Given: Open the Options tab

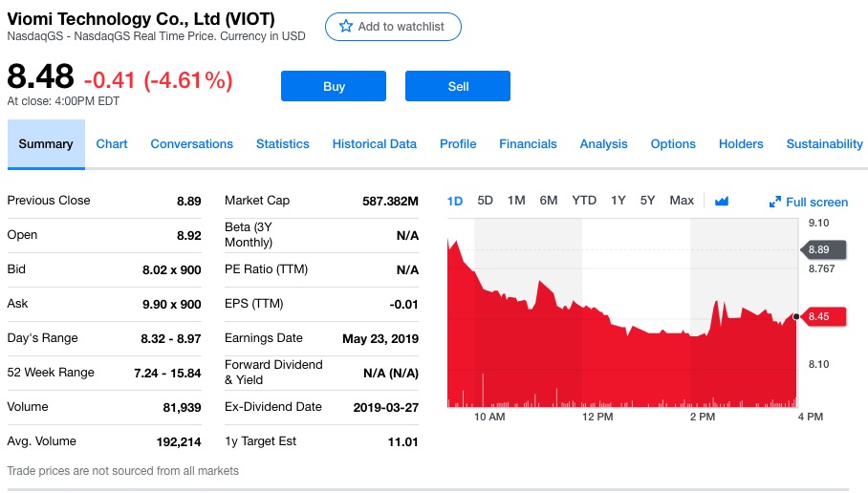Looking at the screenshot, I should [673, 144].
